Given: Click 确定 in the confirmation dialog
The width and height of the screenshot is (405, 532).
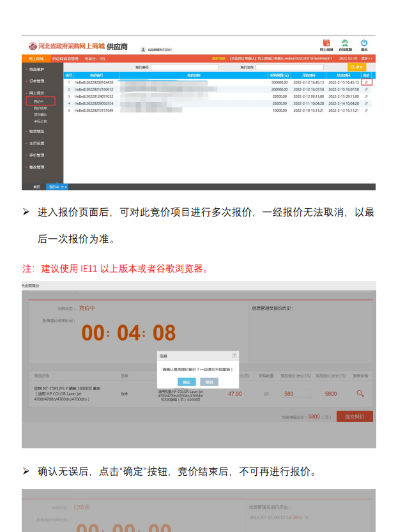Looking at the screenshot, I should coord(187,382).
